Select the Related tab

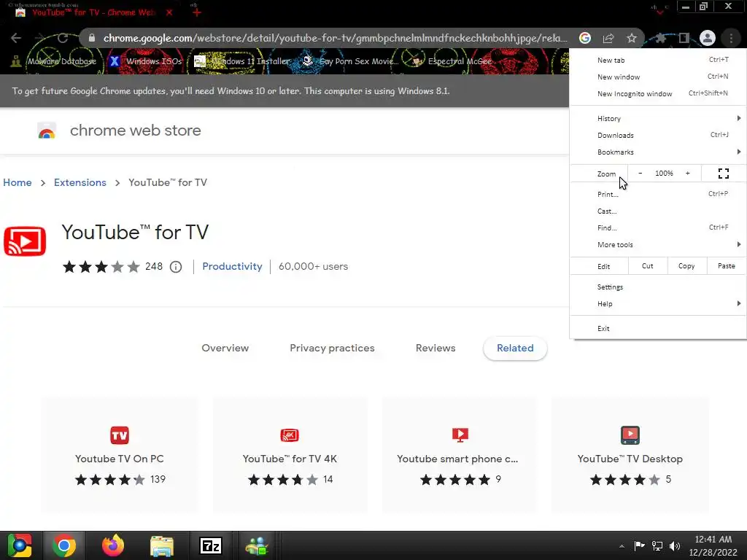[x=515, y=348]
